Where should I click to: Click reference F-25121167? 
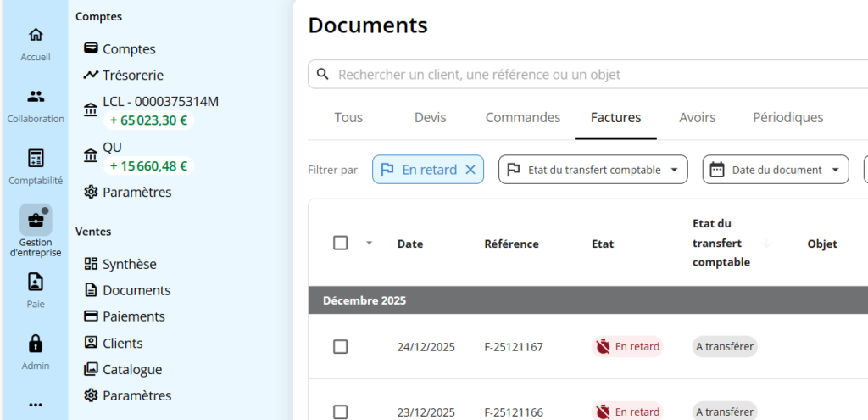tap(514, 347)
